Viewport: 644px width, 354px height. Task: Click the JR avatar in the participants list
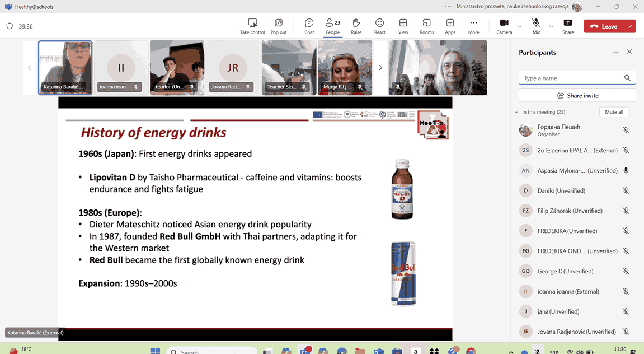click(526, 332)
